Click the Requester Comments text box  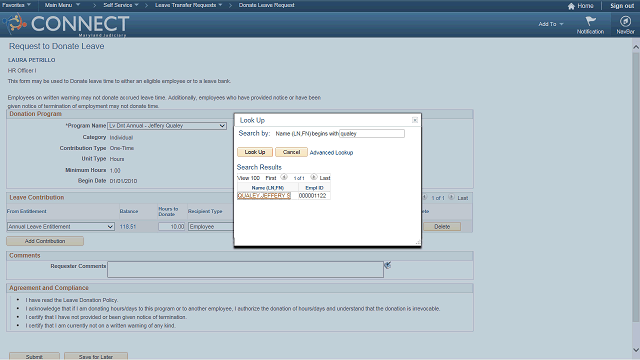[x=245, y=269]
